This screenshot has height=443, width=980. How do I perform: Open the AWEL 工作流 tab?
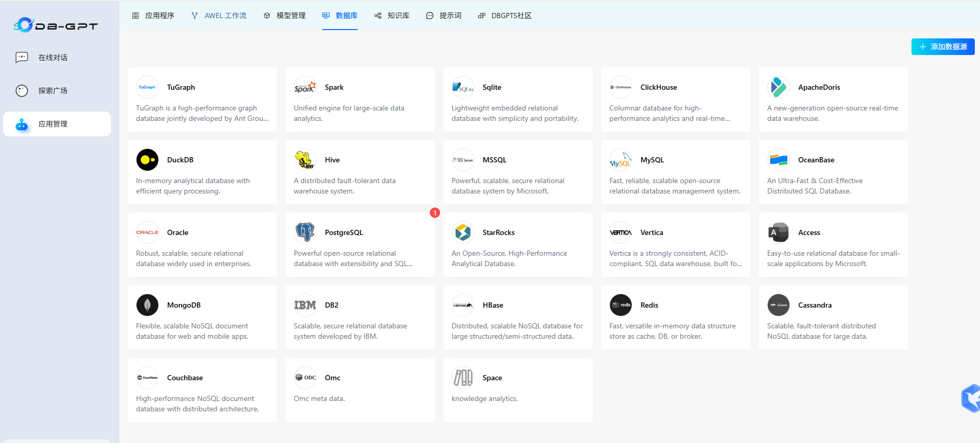[219, 16]
